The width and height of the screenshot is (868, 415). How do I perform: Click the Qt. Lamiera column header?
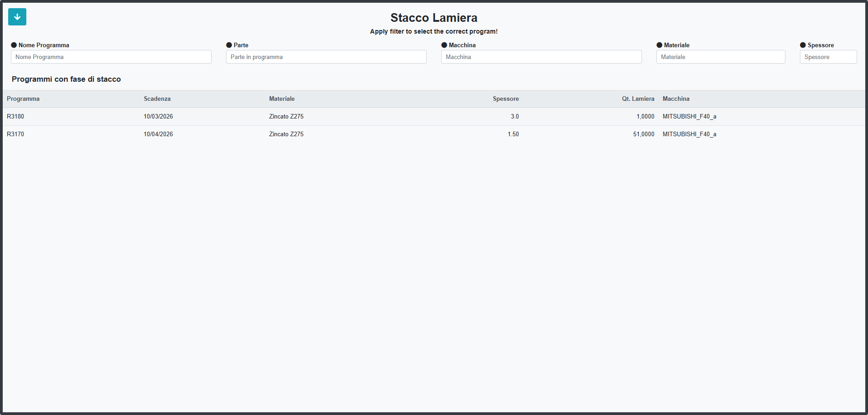[x=638, y=99]
